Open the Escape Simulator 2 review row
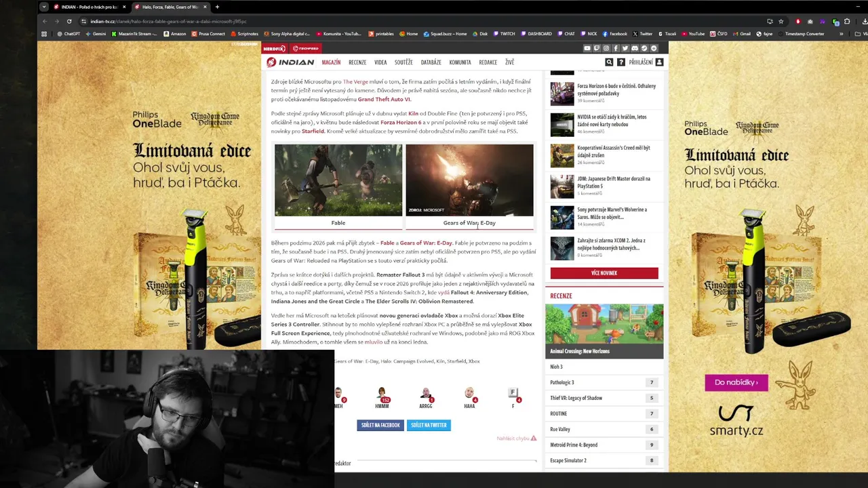The height and width of the screenshot is (488, 868). (604, 460)
